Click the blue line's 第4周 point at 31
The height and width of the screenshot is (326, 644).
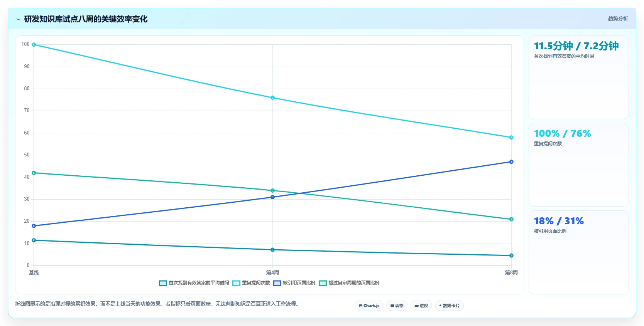[272, 197]
